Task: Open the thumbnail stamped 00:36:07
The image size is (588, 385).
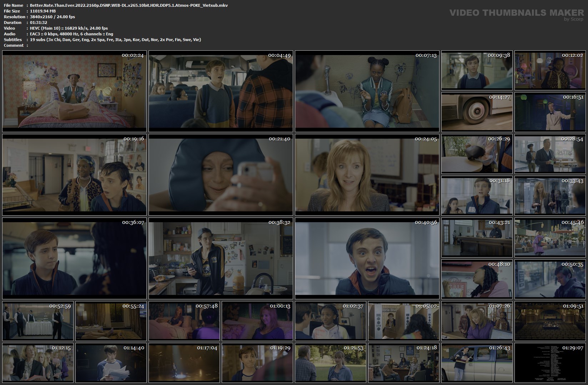Action: (x=74, y=259)
